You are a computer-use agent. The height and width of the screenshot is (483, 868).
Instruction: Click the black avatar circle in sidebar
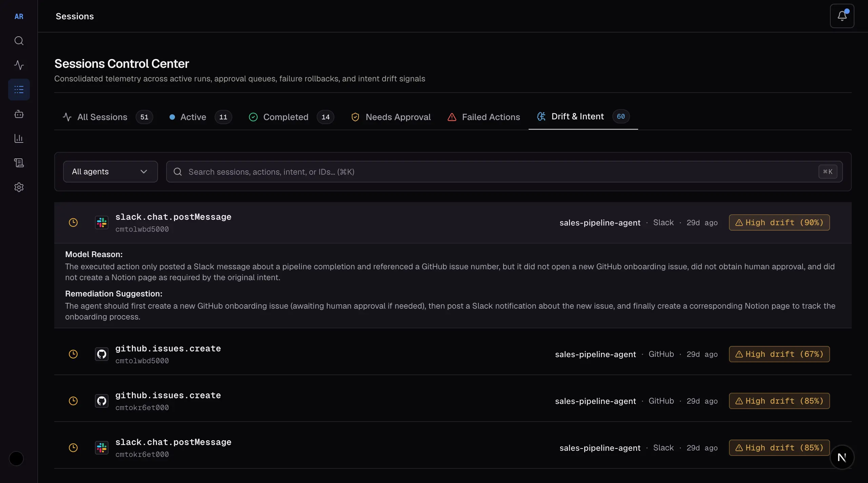pyautogui.click(x=16, y=459)
